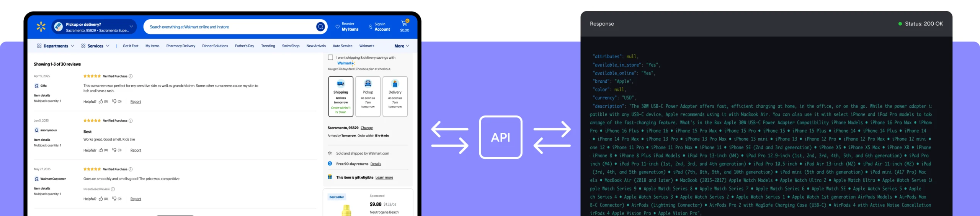The height and width of the screenshot is (216, 980).
Task: Enable Walmart+ shipping savings checkbox
Action: pos(330,58)
